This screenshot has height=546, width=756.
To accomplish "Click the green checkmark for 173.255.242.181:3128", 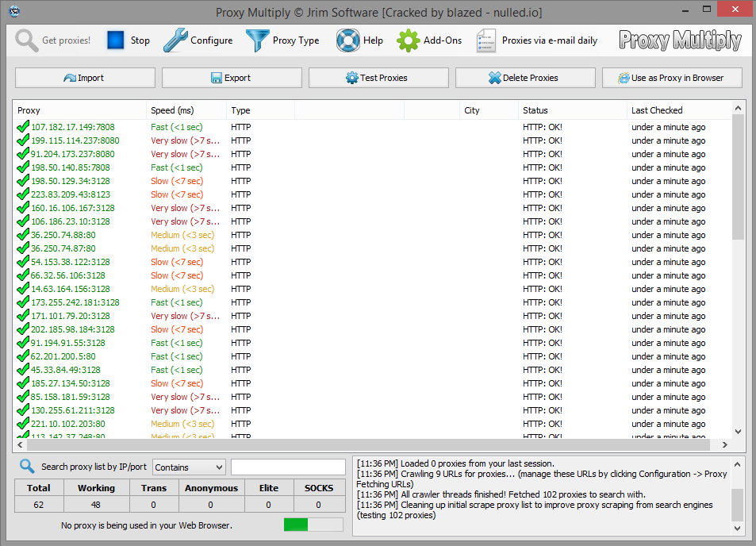I will click(x=23, y=302).
